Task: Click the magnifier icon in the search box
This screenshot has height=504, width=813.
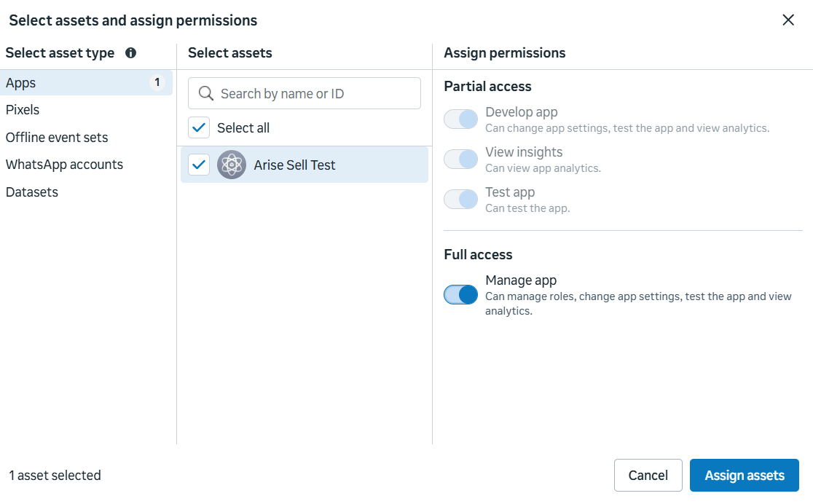Action: (x=206, y=93)
